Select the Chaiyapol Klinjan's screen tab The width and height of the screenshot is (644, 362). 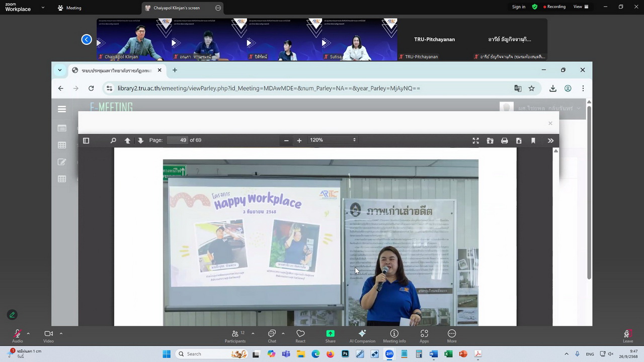coord(177,8)
